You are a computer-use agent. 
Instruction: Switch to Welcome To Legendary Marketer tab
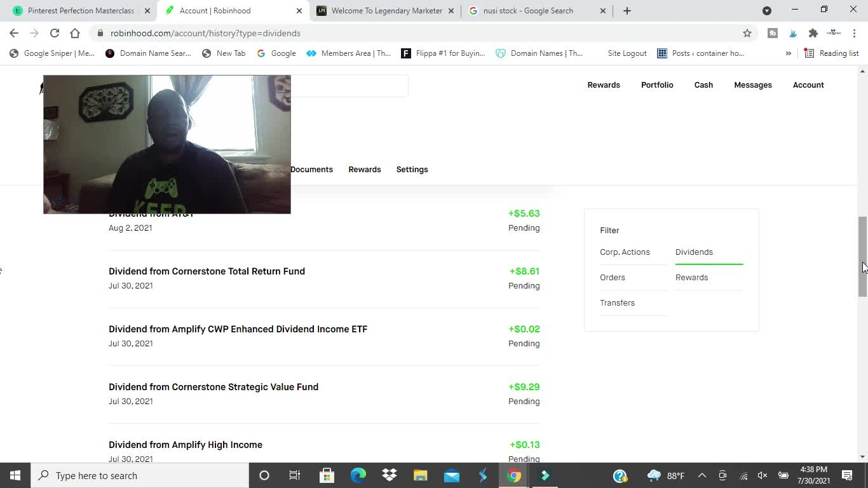(x=386, y=11)
